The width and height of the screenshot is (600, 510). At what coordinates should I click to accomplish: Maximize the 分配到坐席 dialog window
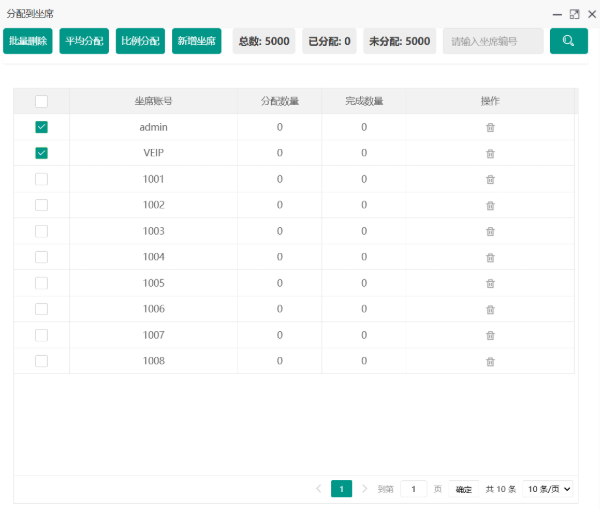(574, 14)
